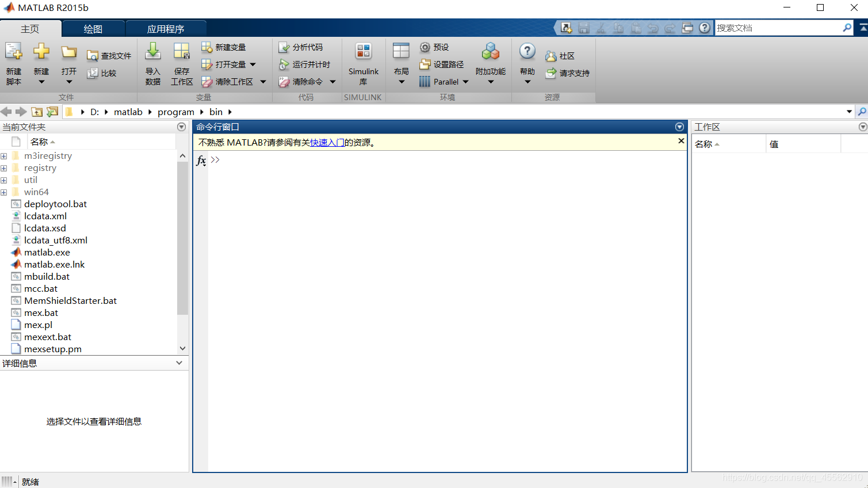Viewport: 868px width, 488px height.
Task: Click Set Path (设置路径)
Action: (x=442, y=64)
